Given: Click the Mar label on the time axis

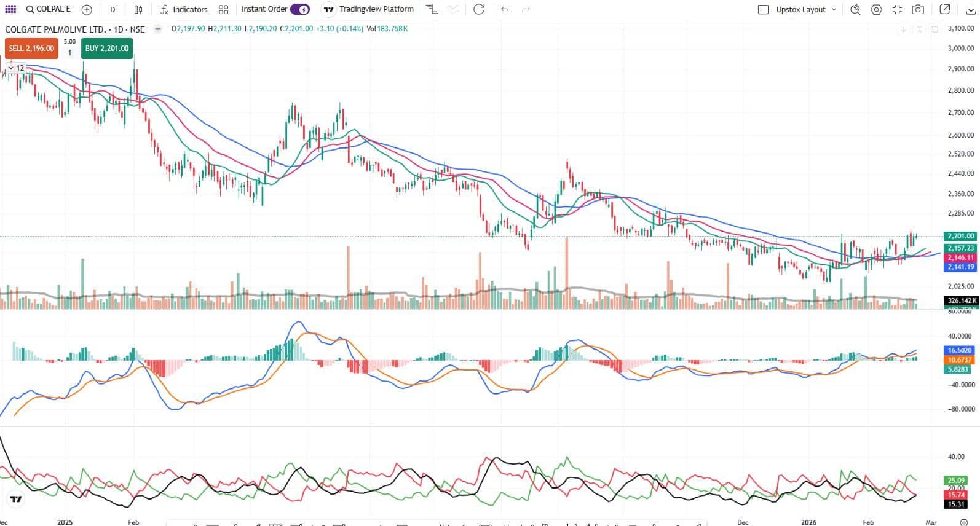Looking at the screenshot, I should (x=931, y=522).
